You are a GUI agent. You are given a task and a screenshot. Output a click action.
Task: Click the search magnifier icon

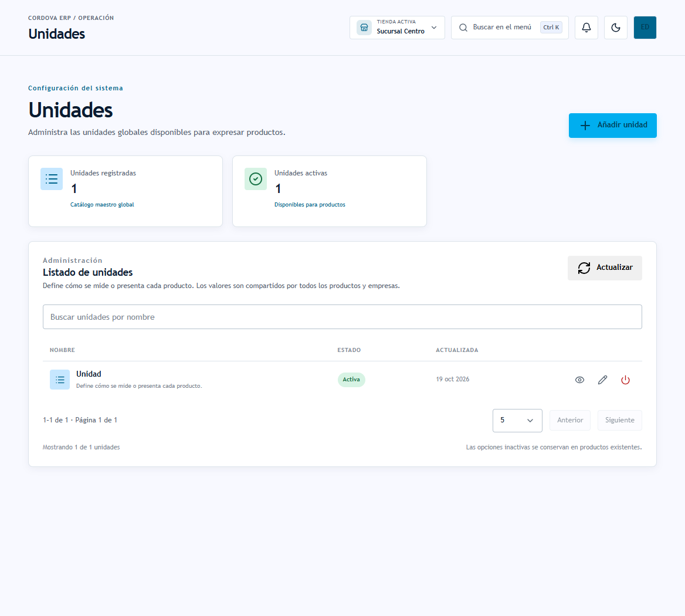(463, 28)
